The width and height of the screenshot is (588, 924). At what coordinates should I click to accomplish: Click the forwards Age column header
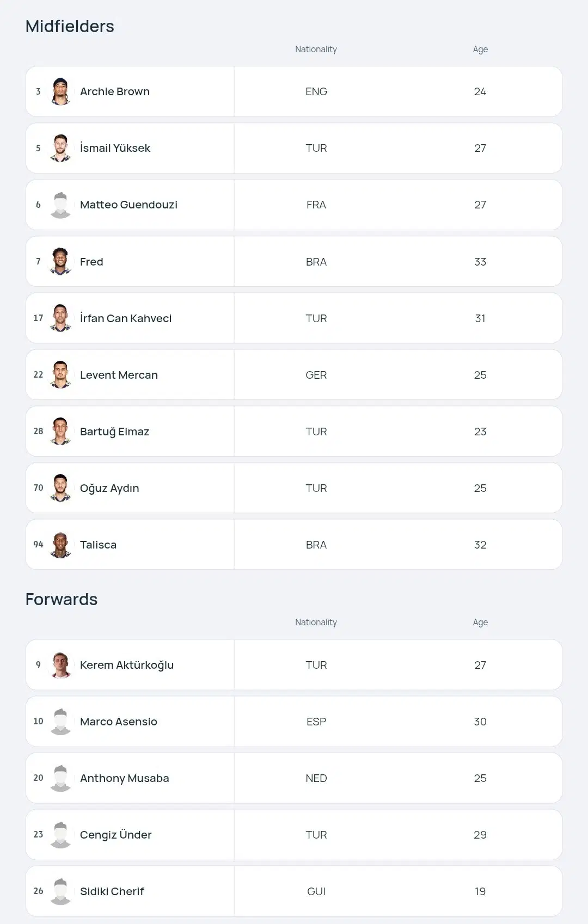480,622
